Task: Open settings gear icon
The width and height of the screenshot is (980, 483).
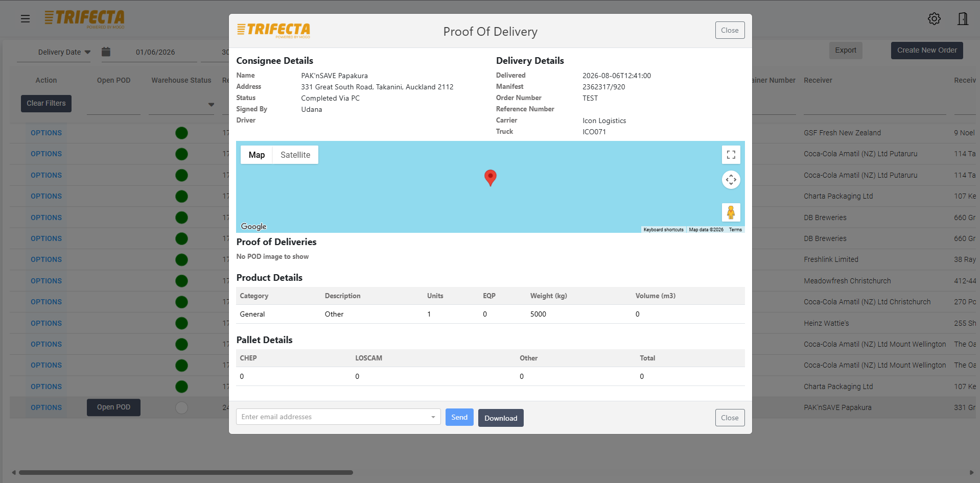Action: pos(934,19)
